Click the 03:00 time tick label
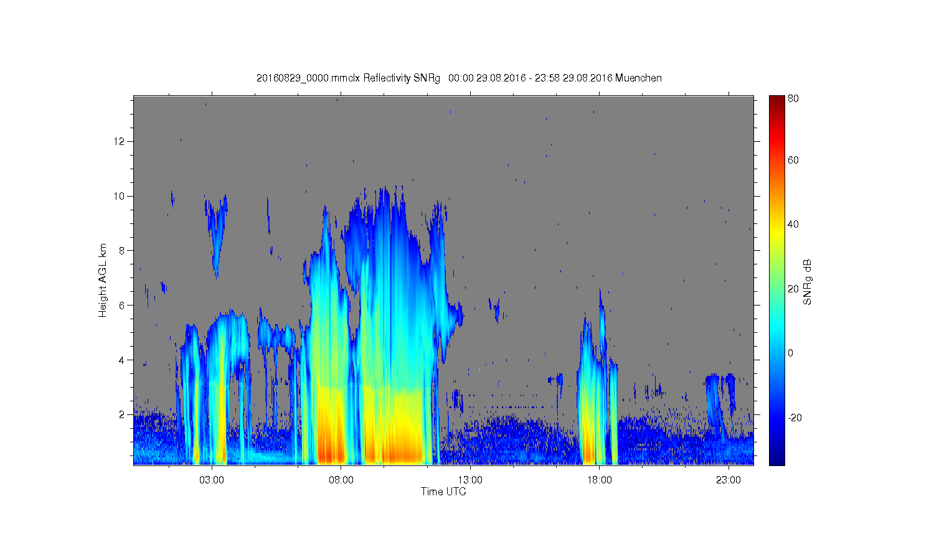The image size is (934, 560). pos(212,480)
